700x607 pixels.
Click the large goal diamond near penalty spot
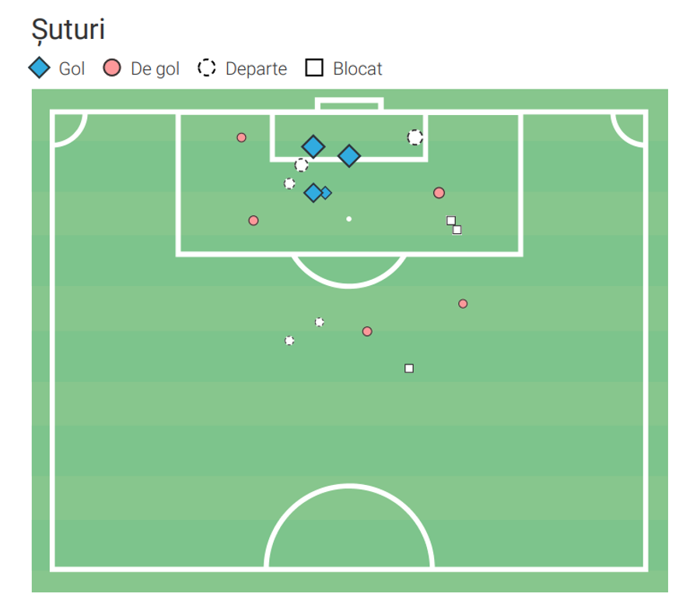click(x=313, y=193)
